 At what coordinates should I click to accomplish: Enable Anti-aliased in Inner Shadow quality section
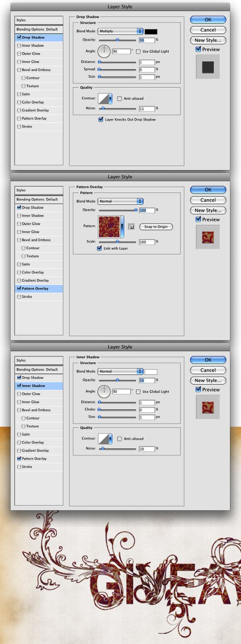120,439
